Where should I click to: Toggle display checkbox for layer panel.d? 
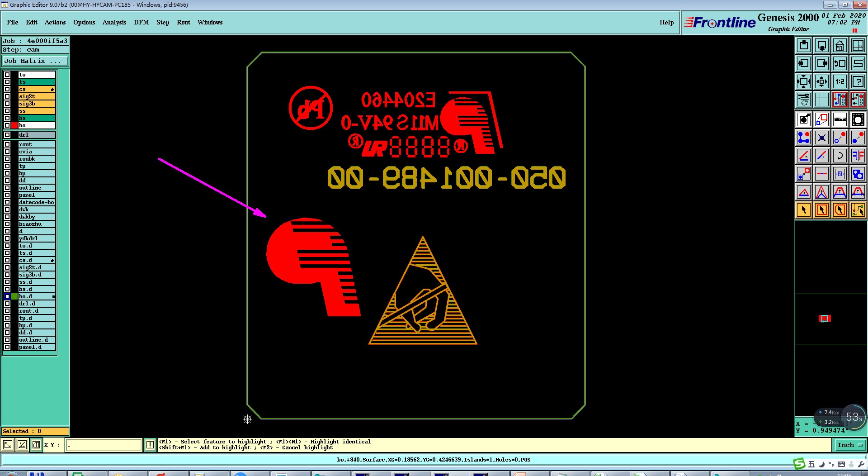tap(7, 347)
